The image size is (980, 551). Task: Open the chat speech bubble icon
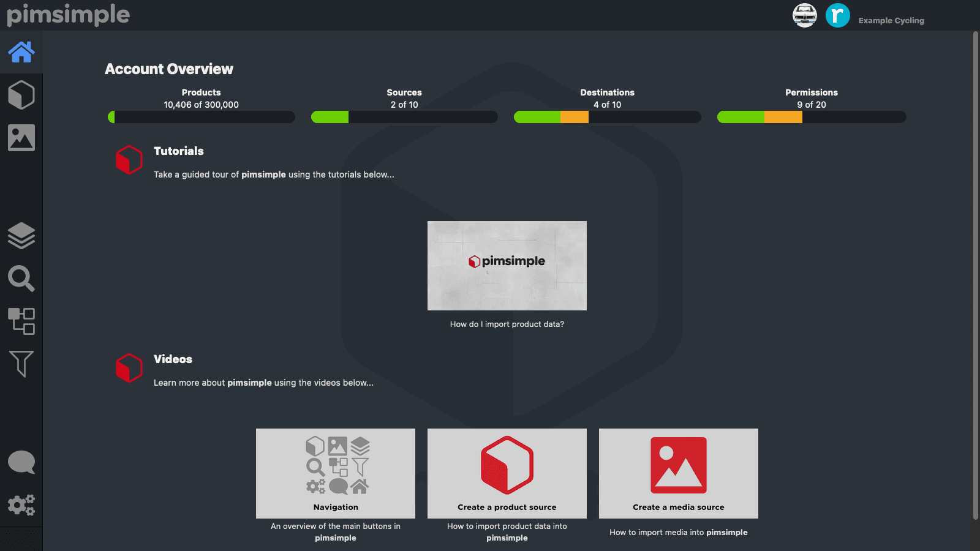click(x=21, y=462)
